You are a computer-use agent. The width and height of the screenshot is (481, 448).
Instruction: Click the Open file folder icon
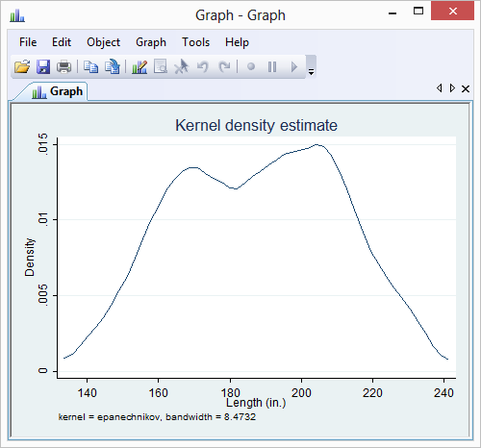tap(22, 66)
